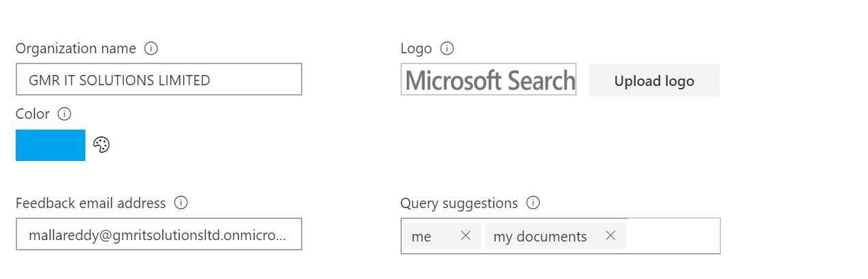868x279 pixels.
Task: Click the info icon beside Organization name
Action: pos(151,49)
